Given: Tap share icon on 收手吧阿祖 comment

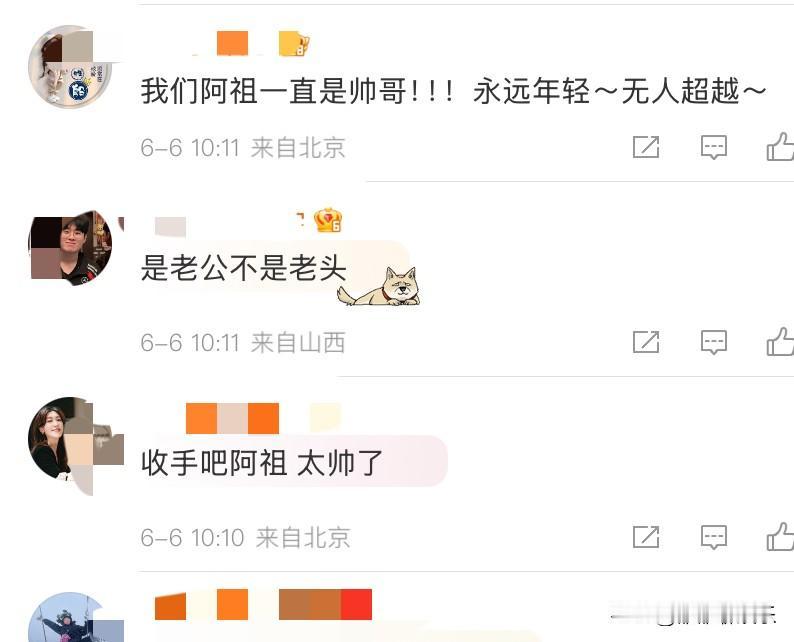Looking at the screenshot, I should (x=646, y=537).
